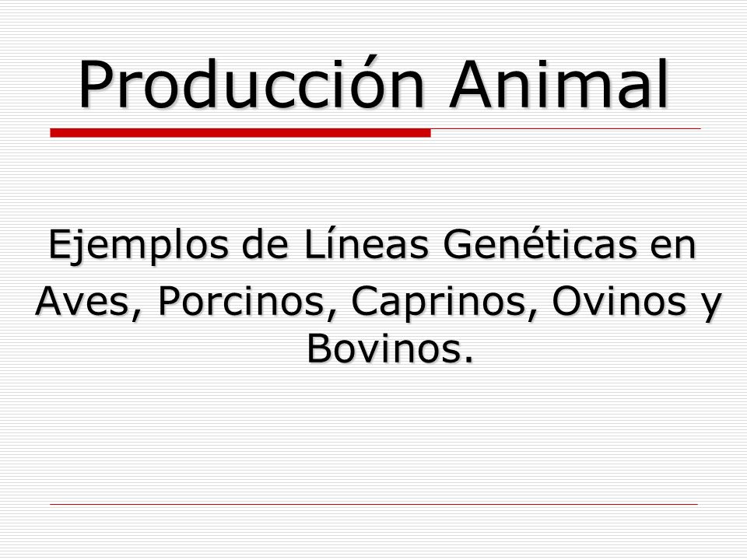747x560 pixels.
Task: Click the word "Animal" in the title
Action: [x=559, y=85]
